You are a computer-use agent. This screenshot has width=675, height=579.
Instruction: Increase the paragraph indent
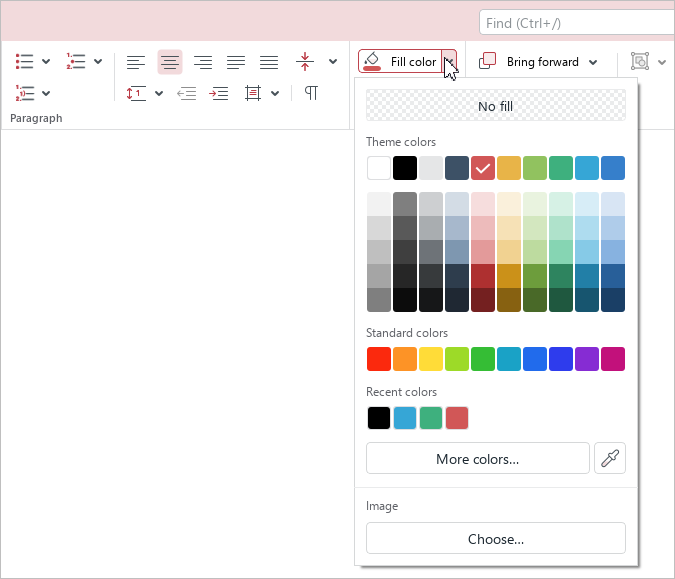point(219,93)
